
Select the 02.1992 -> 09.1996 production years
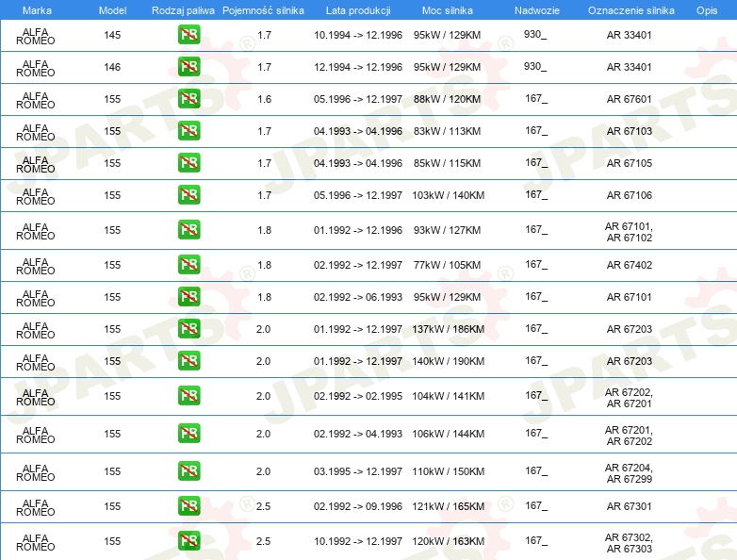point(358,506)
